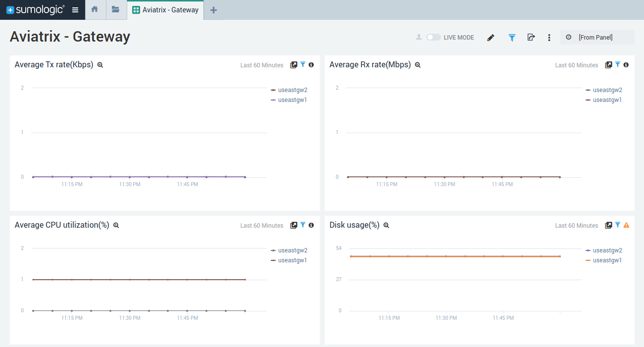
Task: Toggle useastgw1 series in Tx rate legend
Action: (x=289, y=100)
